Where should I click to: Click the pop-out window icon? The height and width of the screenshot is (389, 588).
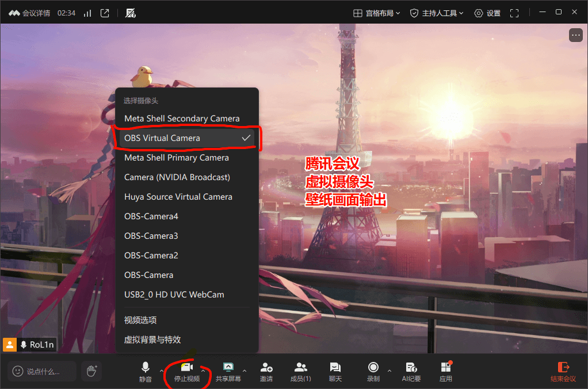[105, 13]
